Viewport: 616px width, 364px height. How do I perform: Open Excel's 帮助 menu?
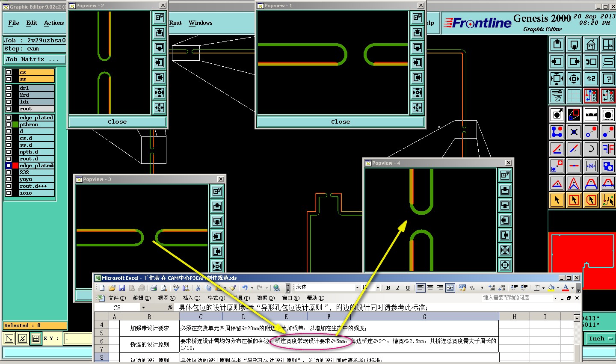(315, 298)
